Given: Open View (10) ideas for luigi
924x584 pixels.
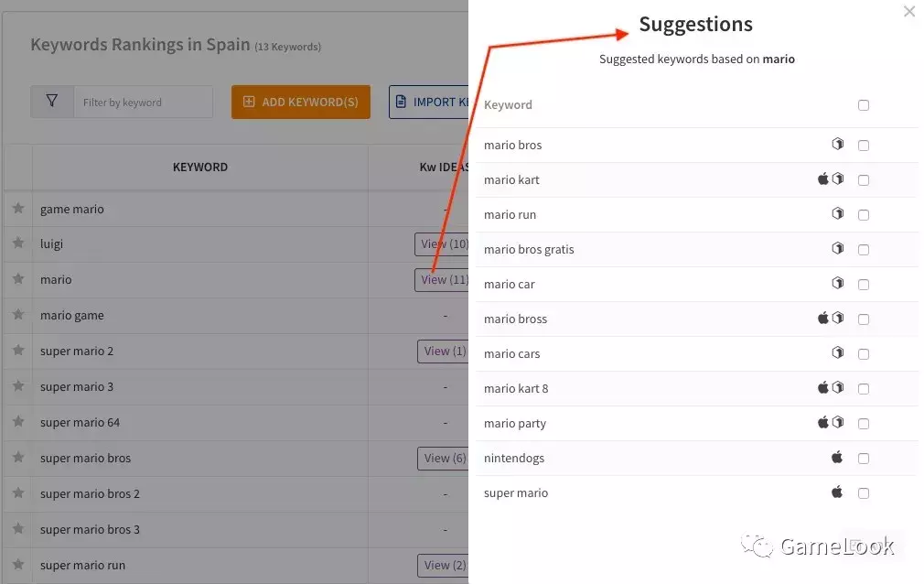Looking at the screenshot, I should [x=442, y=244].
